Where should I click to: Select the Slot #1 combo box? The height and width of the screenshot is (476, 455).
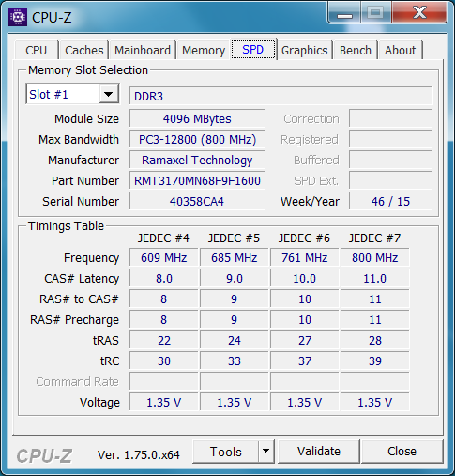pyautogui.click(x=72, y=94)
